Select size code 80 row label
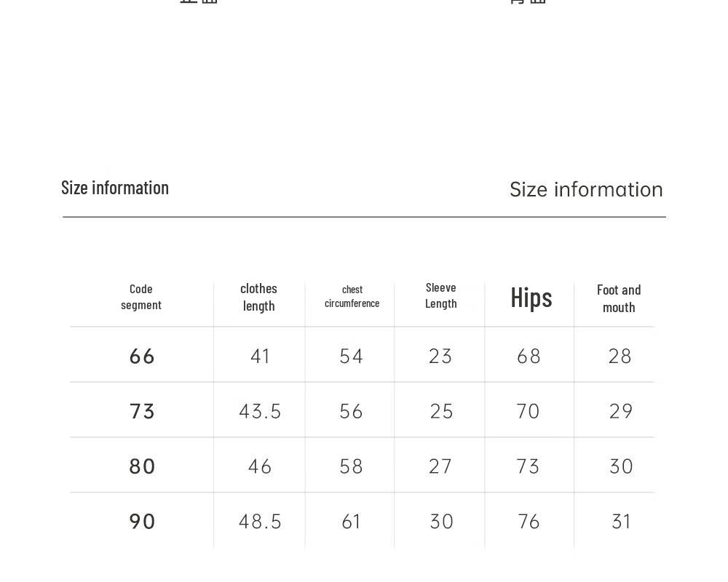 142,466
